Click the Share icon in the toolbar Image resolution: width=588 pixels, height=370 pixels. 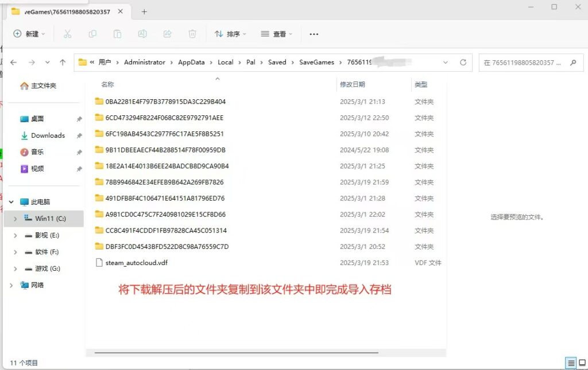pos(167,34)
